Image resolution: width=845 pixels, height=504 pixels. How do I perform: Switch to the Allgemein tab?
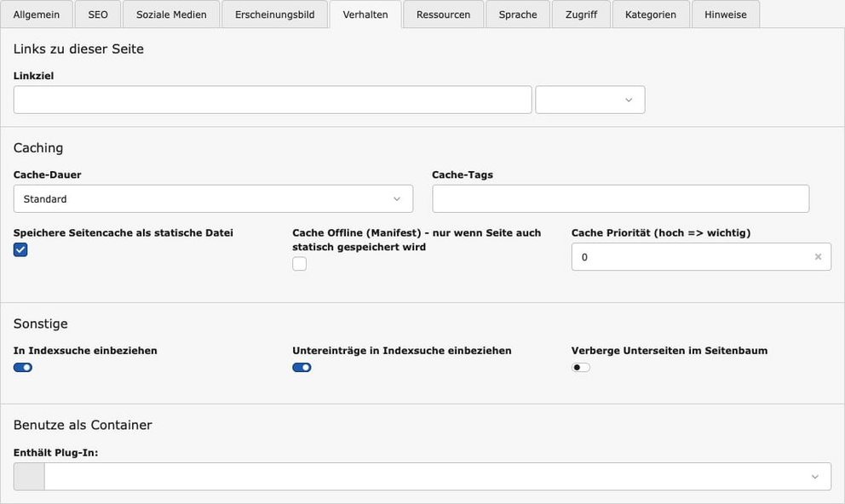point(37,14)
